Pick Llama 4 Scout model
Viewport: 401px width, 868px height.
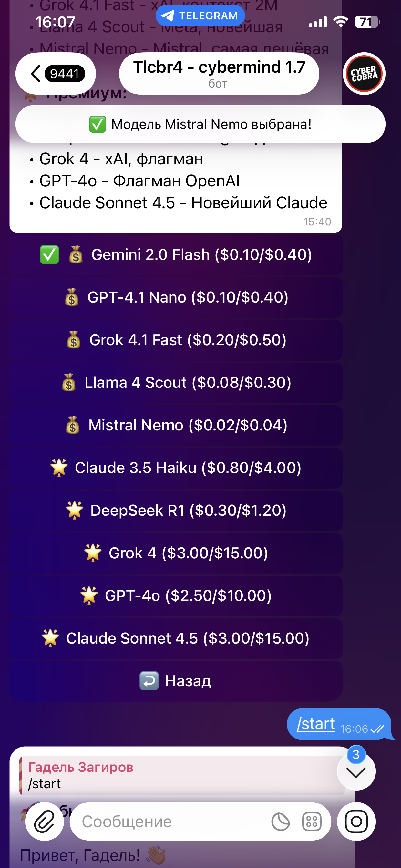point(176,383)
